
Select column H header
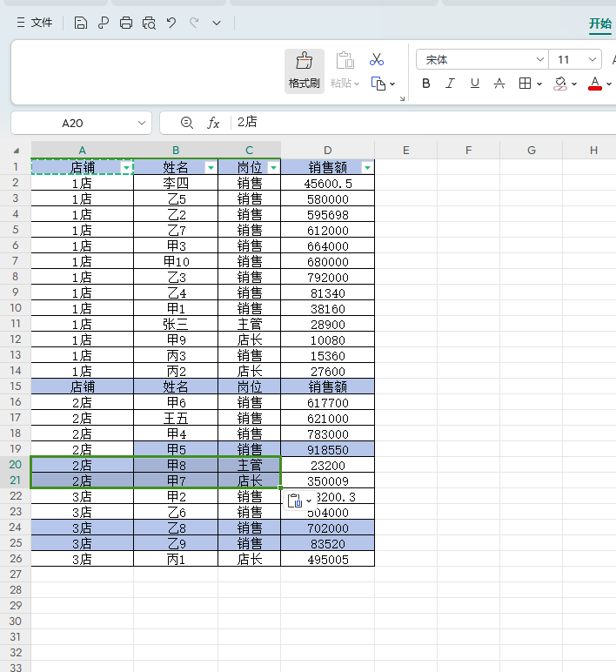coord(593,150)
